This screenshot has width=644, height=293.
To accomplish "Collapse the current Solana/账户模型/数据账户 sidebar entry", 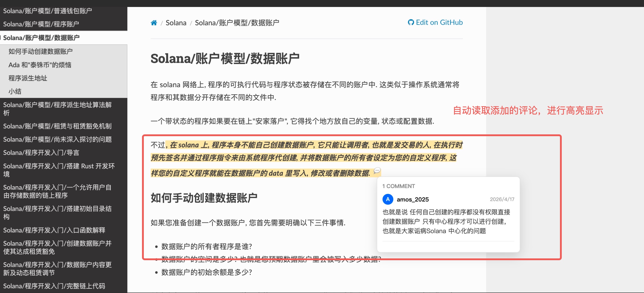I will (0, 38).
